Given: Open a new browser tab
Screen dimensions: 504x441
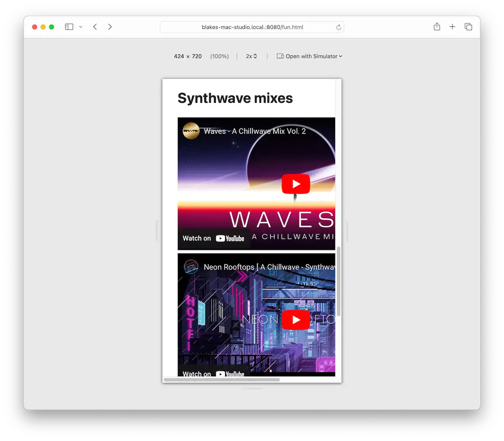Looking at the screenshot, I should pos(452,26).
